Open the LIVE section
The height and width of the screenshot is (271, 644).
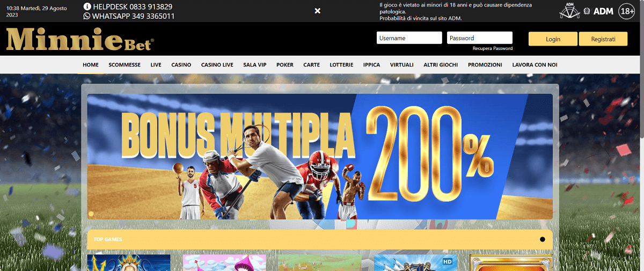click(156, 64)
